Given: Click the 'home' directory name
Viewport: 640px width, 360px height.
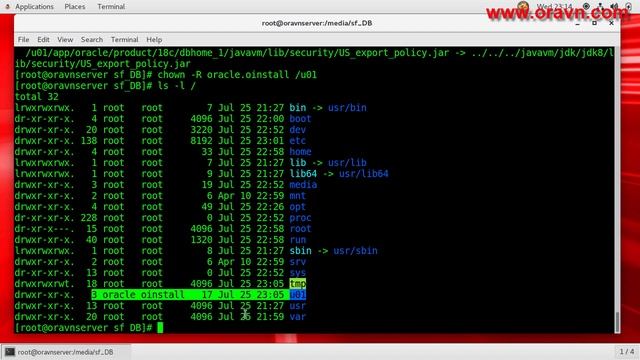Looking at the screenshot, I should [300, 152].
